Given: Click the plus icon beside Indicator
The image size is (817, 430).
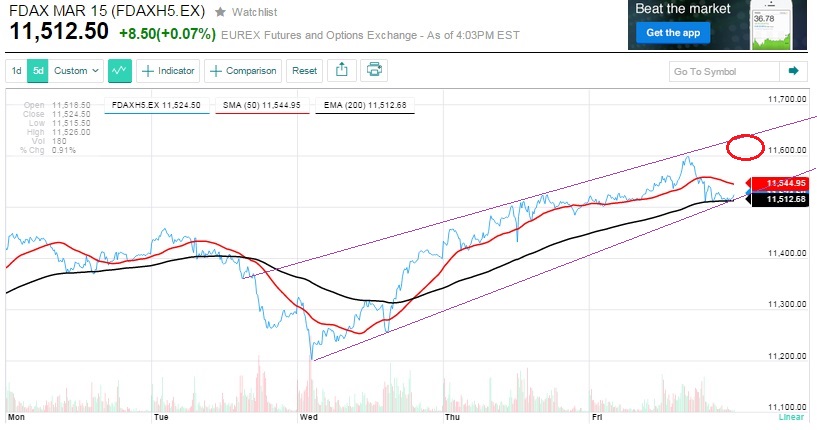Looking at the screenshot, I should pos(147,71).
